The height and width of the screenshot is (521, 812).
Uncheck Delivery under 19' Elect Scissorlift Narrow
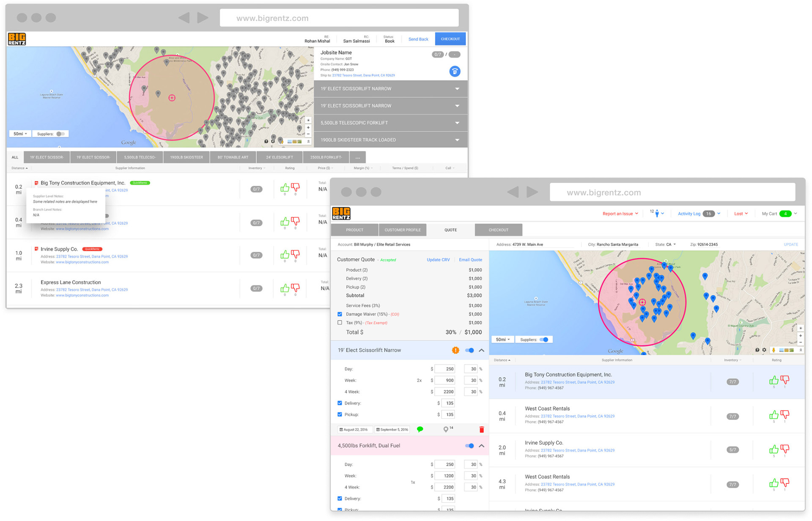(x=340, y=403)
